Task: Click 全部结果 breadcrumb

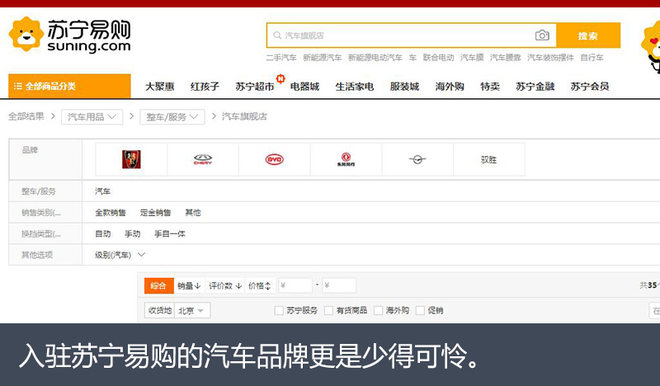Action: coord(26,117)
